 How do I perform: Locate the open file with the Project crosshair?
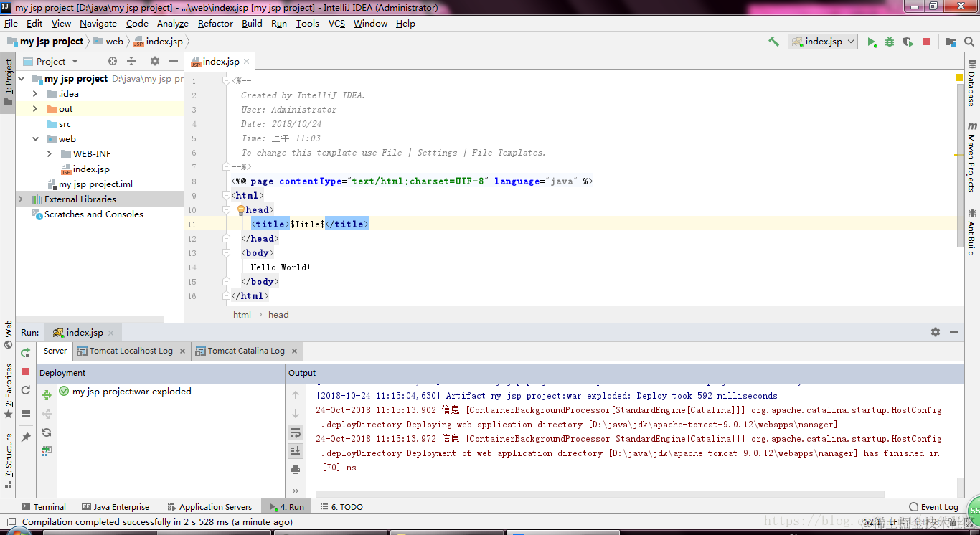point(113,61)
